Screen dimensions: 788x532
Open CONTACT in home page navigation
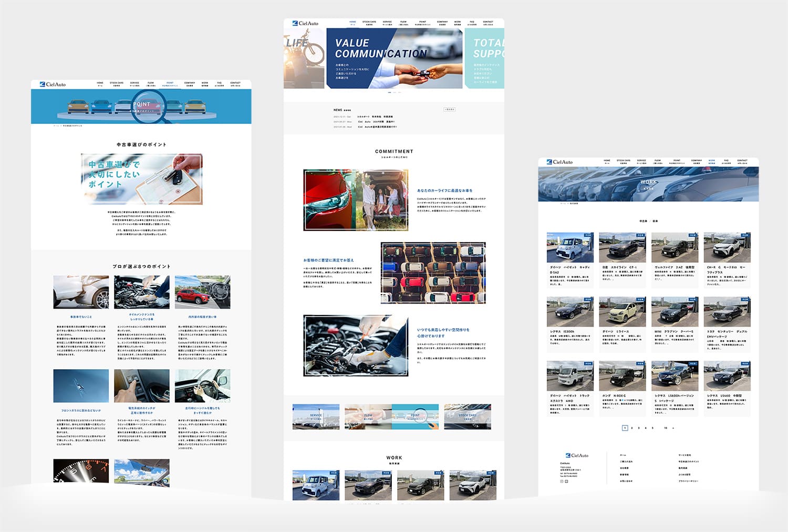(x=488, y=23)
